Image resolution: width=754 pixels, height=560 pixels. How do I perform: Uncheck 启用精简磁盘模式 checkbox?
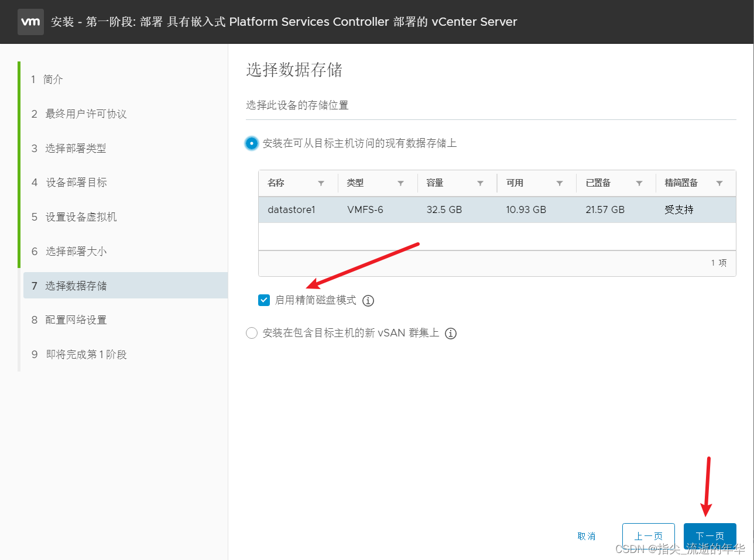point(264,300)
